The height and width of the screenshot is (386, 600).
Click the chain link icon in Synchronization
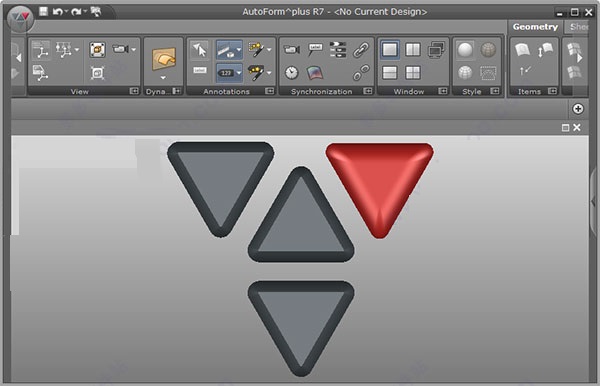tap(361, 50)
